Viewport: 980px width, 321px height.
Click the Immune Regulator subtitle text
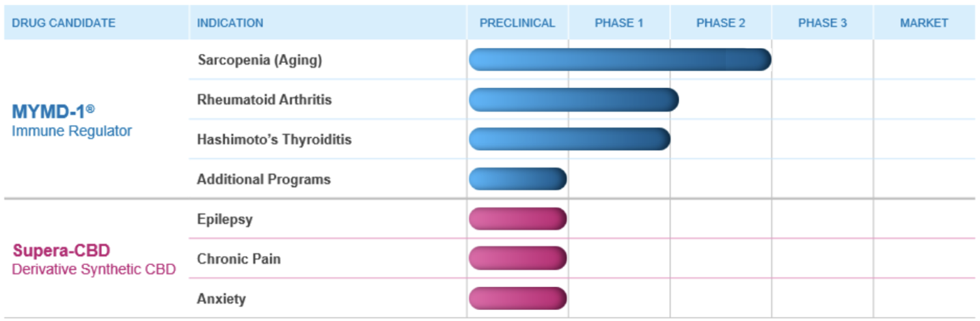point(72,131)
